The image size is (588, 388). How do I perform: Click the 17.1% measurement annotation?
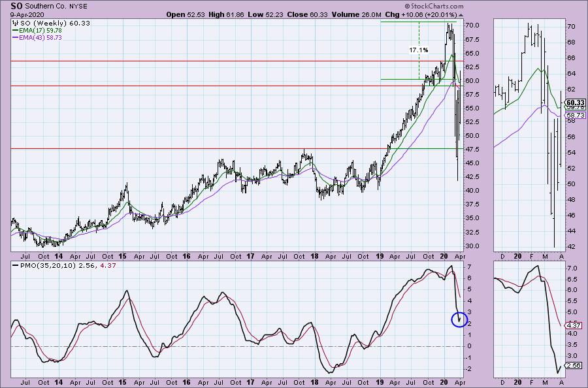419,50
